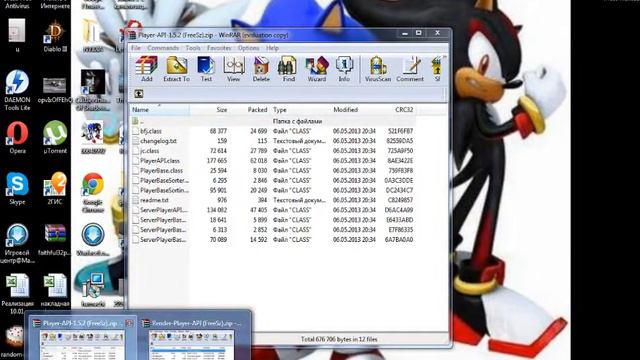Viewport: 640px width, 360px height.
Task: Open the faithful32p archive on desktop
Action: [55, 240]
